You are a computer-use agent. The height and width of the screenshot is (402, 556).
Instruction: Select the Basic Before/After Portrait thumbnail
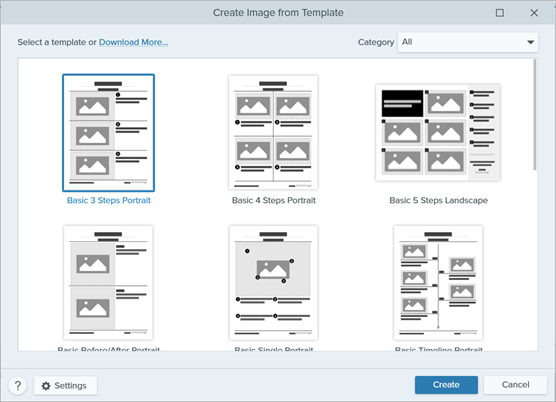pyautogui.click(x=108, y=283)
